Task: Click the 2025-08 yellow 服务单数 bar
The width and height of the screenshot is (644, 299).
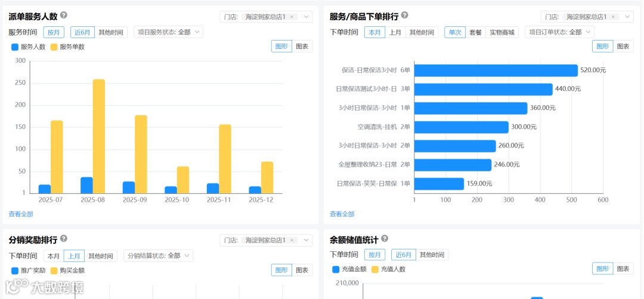Action: 99,136
